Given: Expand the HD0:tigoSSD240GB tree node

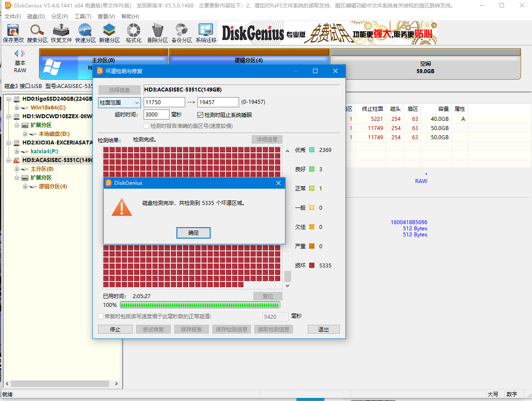Looking at the screenshot, I should (x=9, y=99).
